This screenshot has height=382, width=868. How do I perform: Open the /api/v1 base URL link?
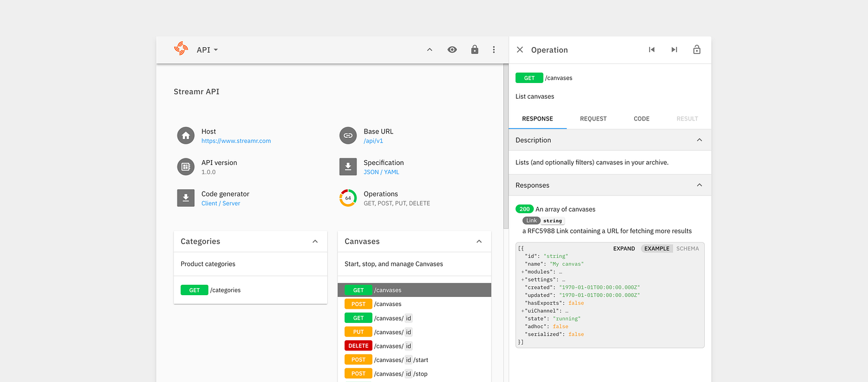[373, 141]
